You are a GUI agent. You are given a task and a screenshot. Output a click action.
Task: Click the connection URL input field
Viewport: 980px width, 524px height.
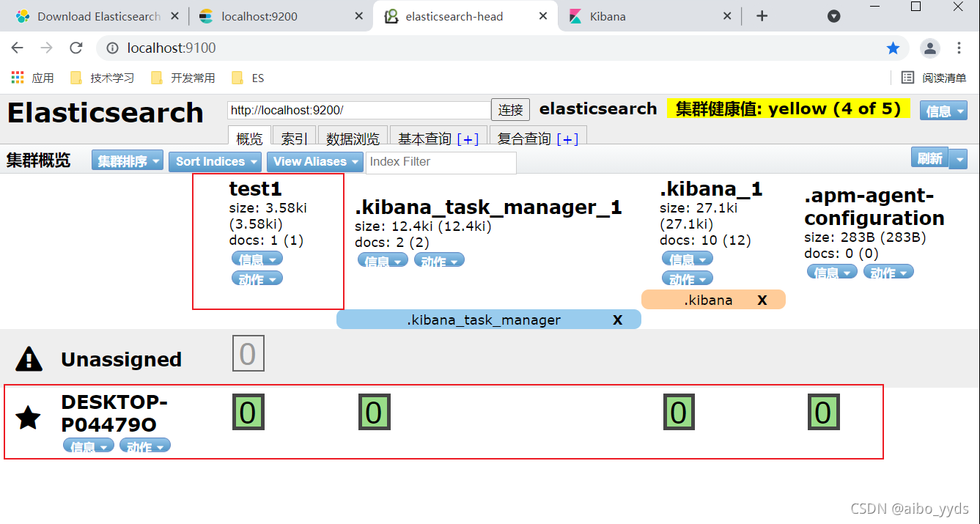[359, 110]
